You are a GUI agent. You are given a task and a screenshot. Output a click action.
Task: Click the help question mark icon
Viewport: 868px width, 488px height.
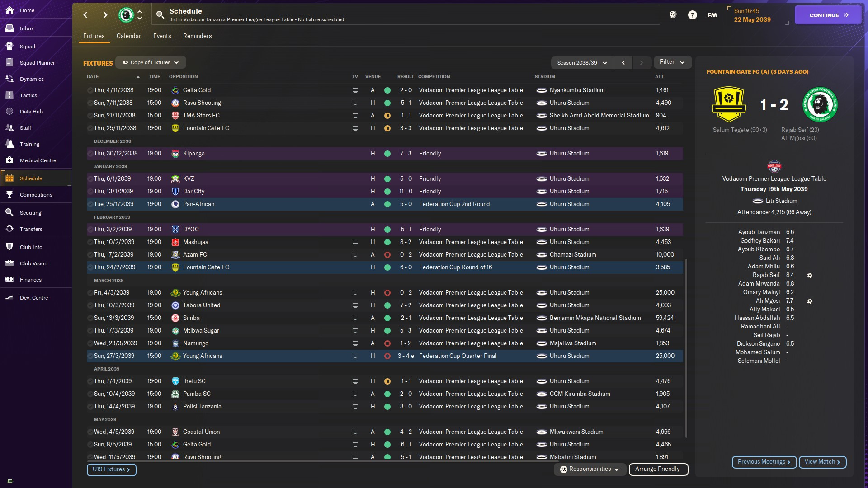(x=692, y=15)
